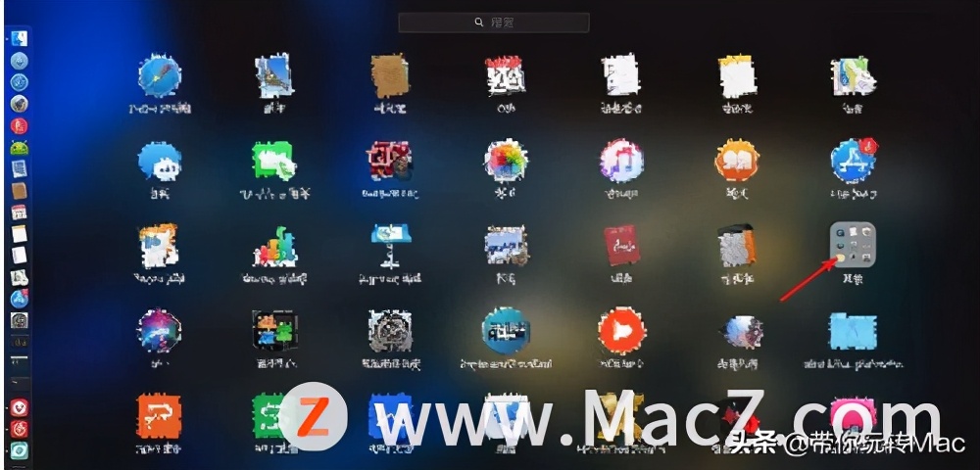Open the dark teal round icon beside the gear
Viewport: 980px width, 470px height.
[506, 331]
